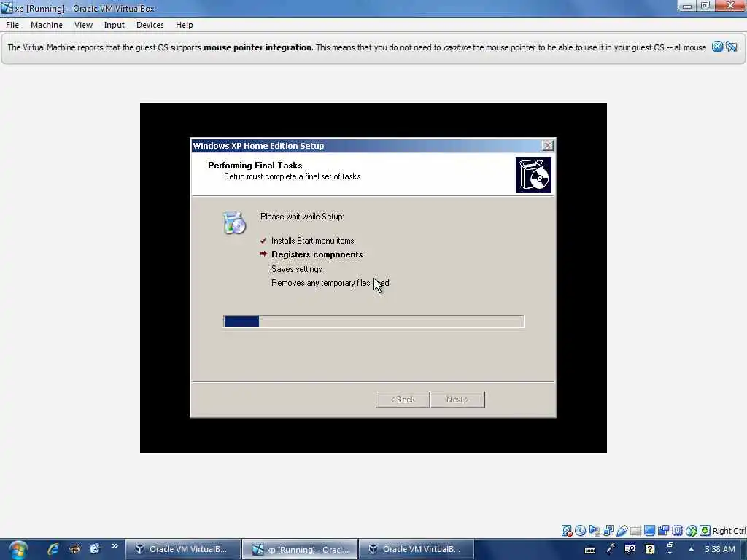Click the installer CD icon beside Please wait
Image resolution: width=747 pixels, height=560 pixels.
[x=234, y=222]
